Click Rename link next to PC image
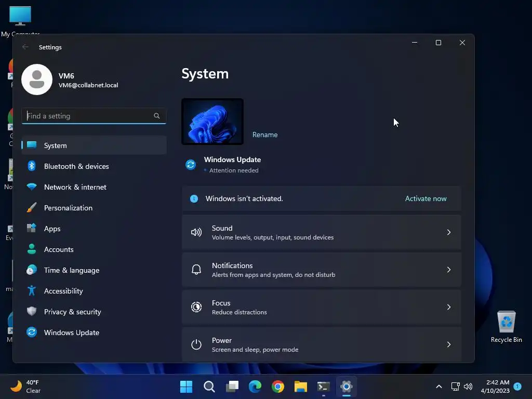Image resolution: width=532 pixels, height=399 pixels. coord(265,135)
